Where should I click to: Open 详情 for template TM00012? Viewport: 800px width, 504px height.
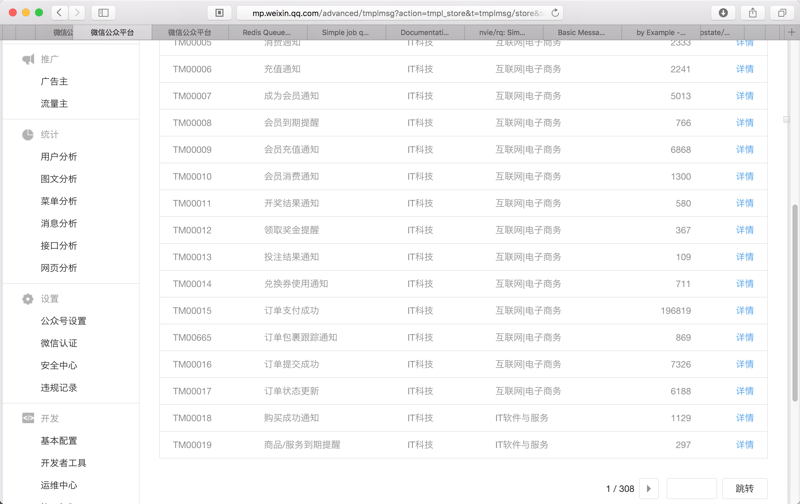744,231
